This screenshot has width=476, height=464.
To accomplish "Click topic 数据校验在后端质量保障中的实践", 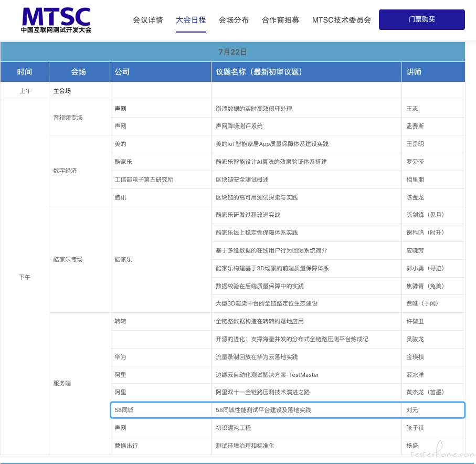I will click(260, 287).
